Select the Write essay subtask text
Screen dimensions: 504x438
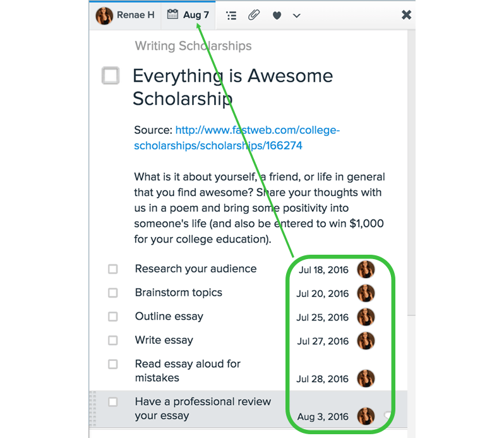(x=164, y=340)
